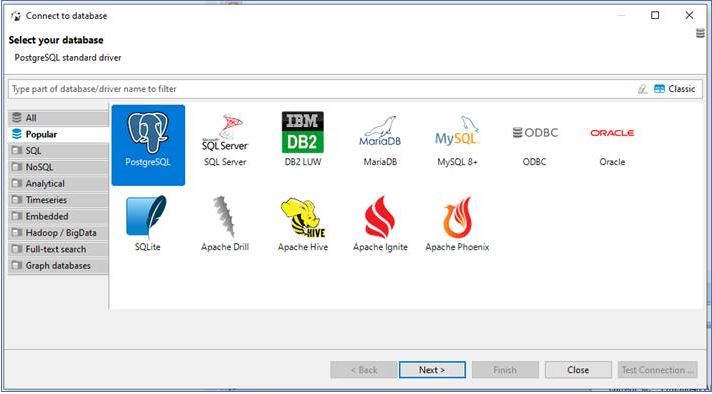The width and height of the screenshot is (712, 394).
Task: Click the clear filter eraser icon
Action: [642, 89]
